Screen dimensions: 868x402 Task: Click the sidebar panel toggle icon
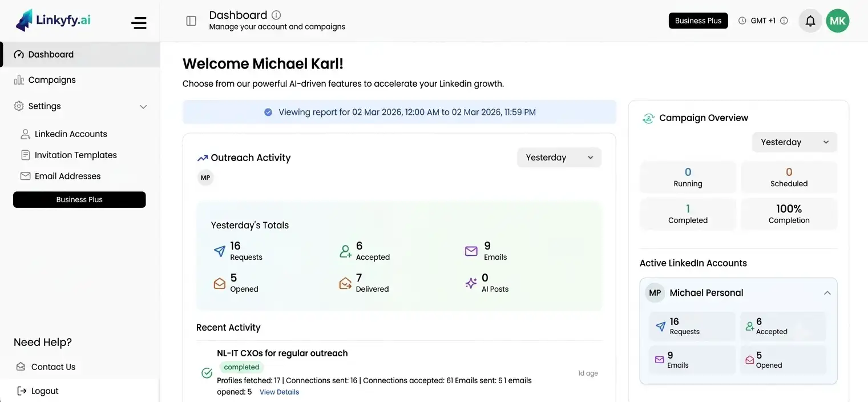pos(191,21)
